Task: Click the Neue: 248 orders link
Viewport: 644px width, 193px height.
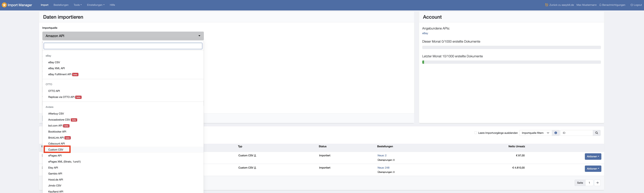Action: [x=383, y=168]
